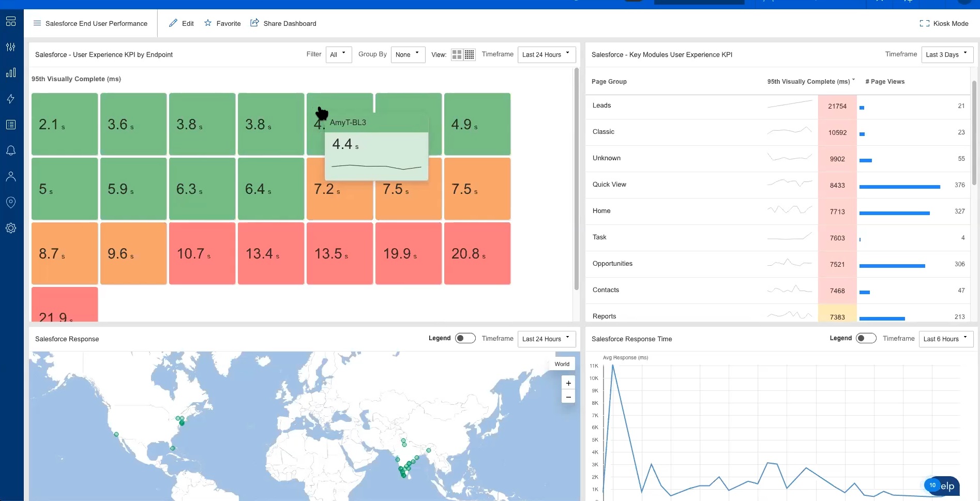Viewport: 980px width, 501px height.
Task: Click the green 2.1 s endpoint tile
Action: 65,124
